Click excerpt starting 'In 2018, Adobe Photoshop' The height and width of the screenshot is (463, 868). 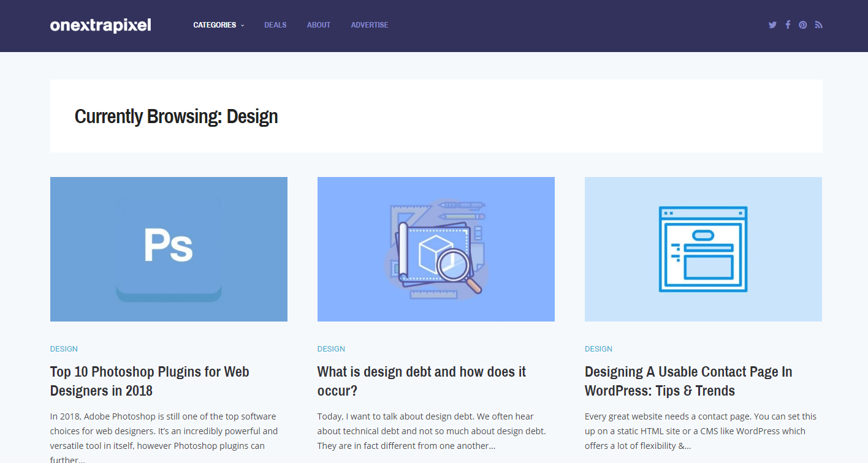[x=164, y=438]
